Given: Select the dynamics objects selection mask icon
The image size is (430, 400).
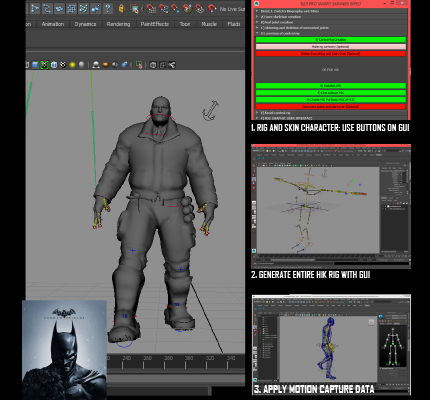Looking at the screenshot, I should tap(83, 8).
